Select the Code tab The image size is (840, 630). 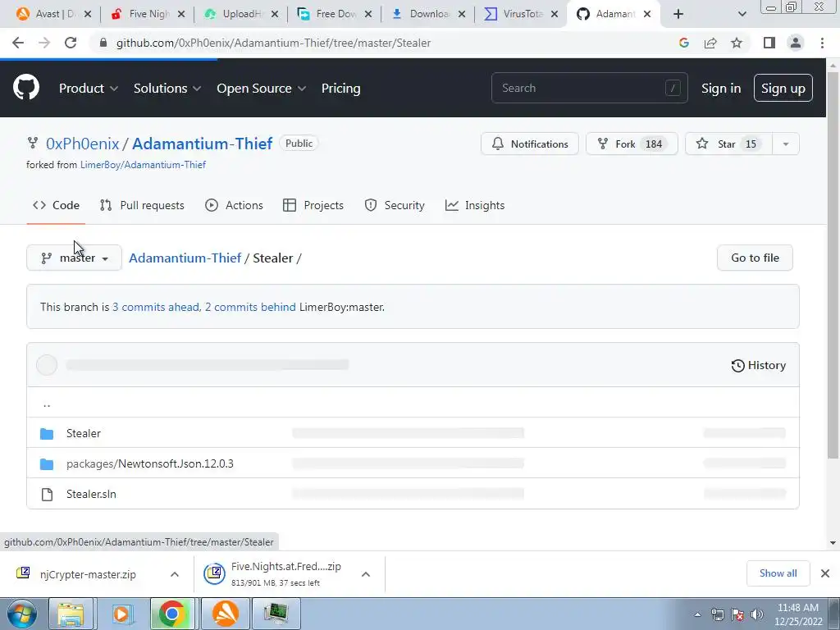(57, 205)
